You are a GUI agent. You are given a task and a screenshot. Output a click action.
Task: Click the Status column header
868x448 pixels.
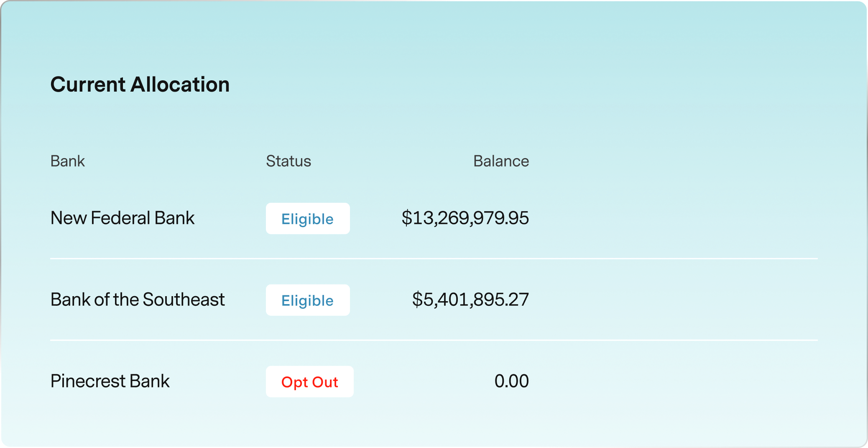[288, 161]
